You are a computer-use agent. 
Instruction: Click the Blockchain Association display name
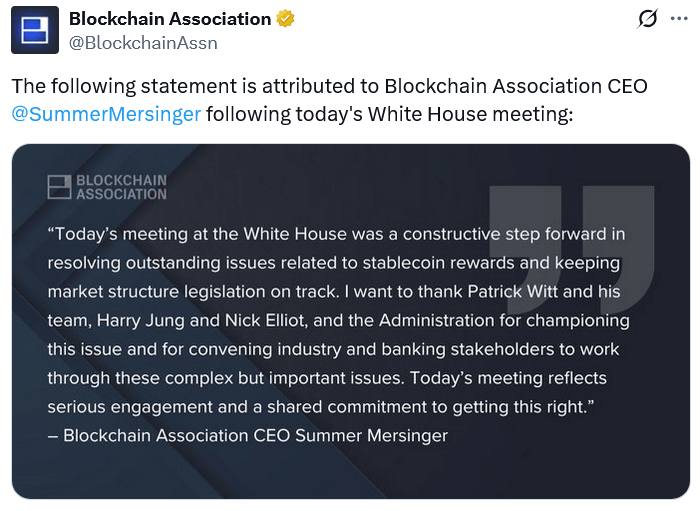[170, 19]
